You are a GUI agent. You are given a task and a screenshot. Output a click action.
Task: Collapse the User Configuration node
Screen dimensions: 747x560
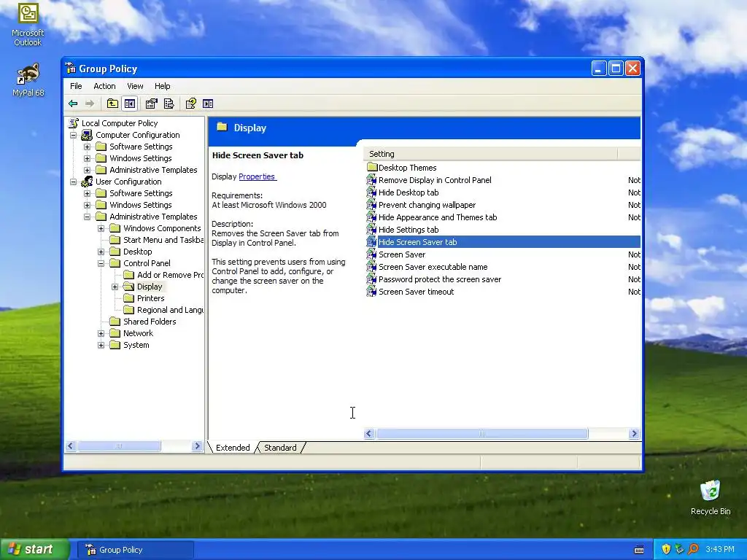coord(74,182)
